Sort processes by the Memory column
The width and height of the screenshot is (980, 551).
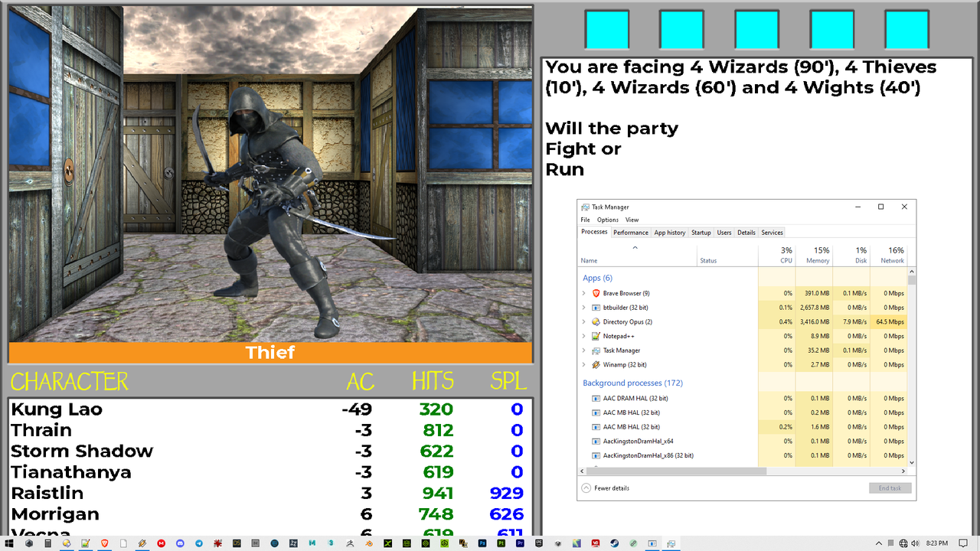814,256
